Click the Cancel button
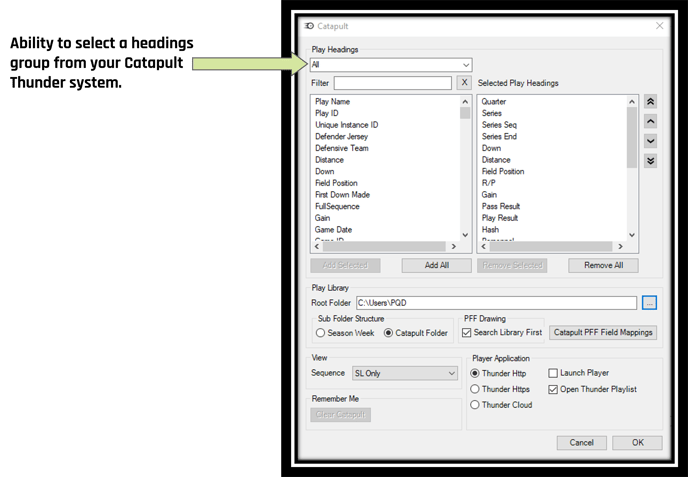 582,442
